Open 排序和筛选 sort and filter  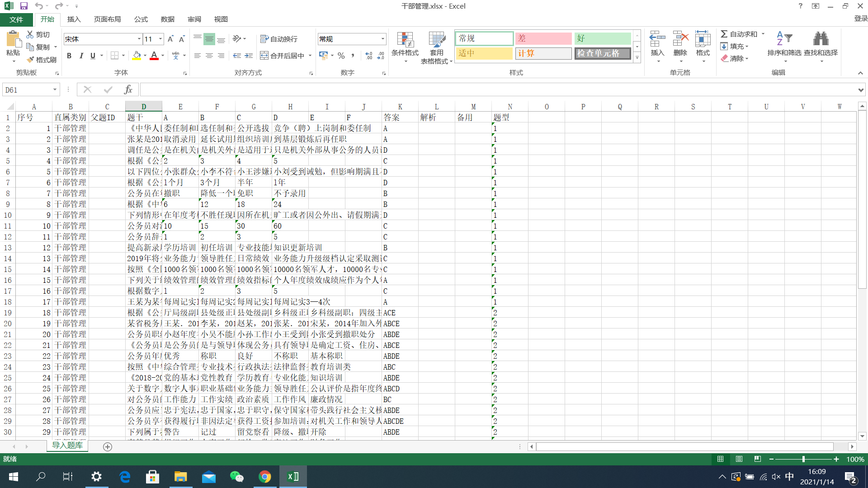[784, 47]
